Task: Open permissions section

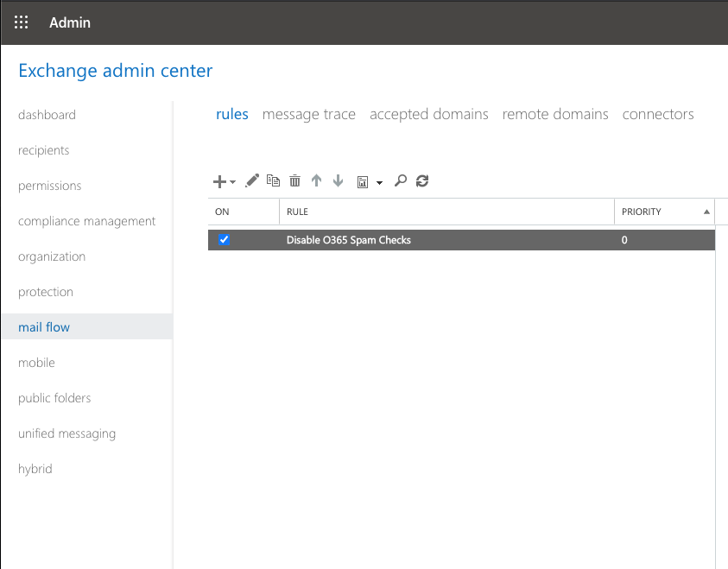Action: 50,186
